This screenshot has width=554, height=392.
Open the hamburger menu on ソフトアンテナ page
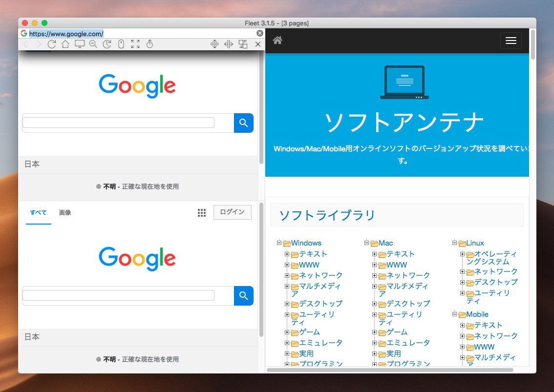(511, 41)
